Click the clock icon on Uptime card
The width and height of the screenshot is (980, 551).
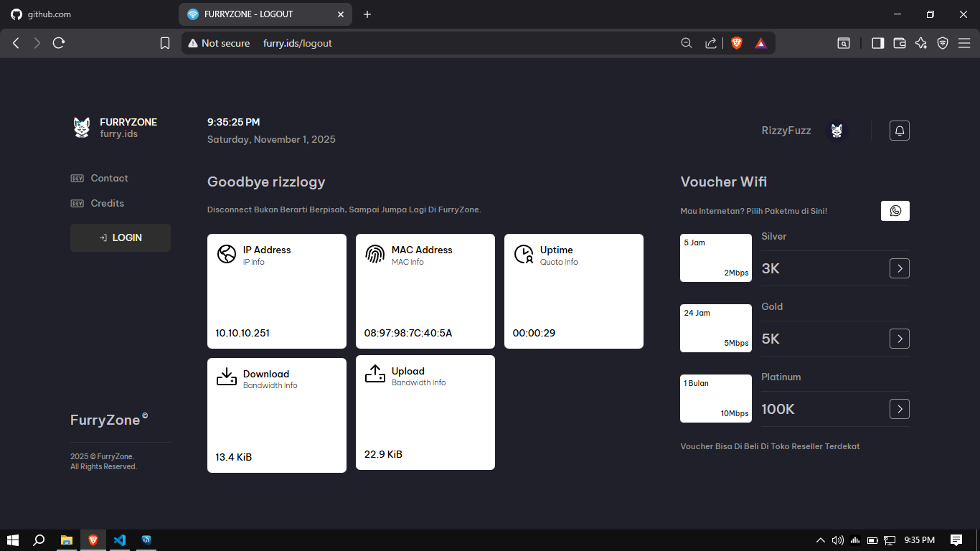click(523, 254)
